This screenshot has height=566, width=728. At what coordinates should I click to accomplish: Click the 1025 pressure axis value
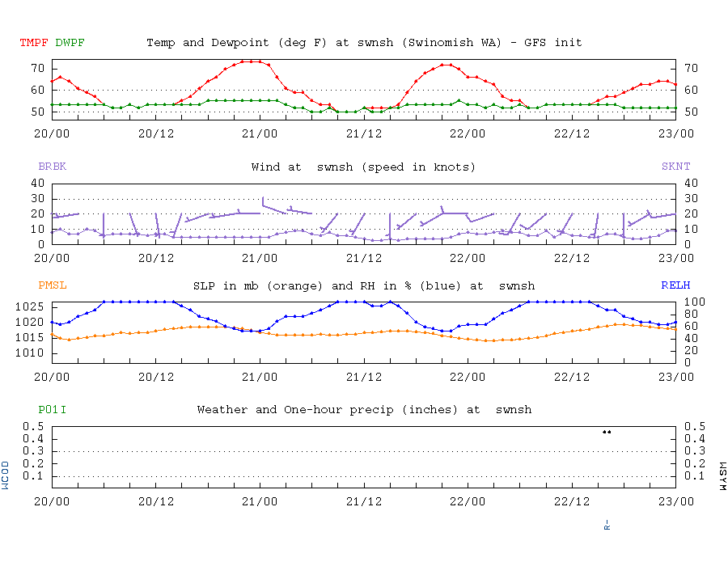coord(30,306)
